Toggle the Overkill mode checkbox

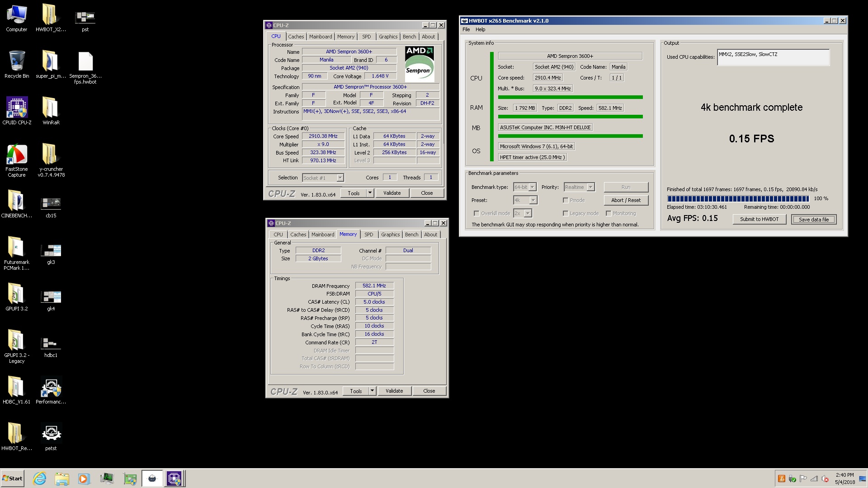point(476,213)
